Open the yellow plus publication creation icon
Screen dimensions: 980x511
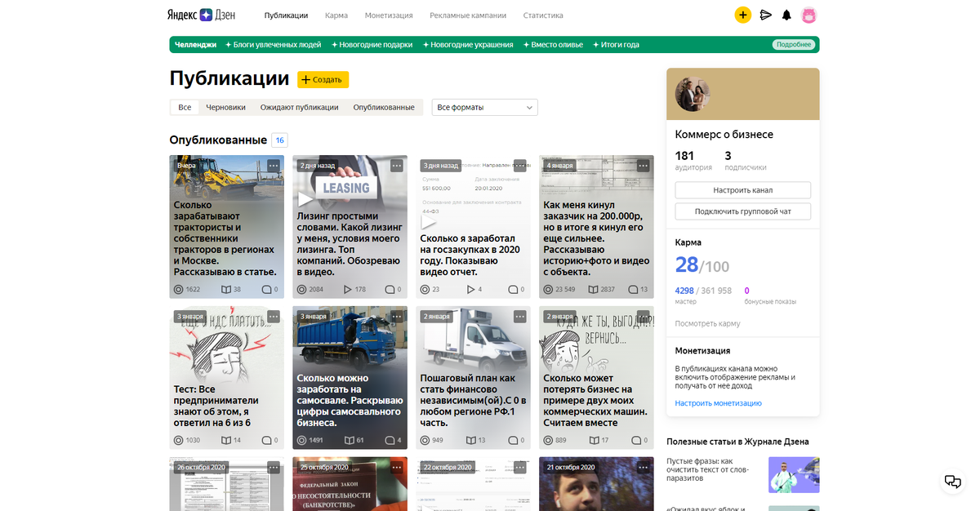[742, 14]
